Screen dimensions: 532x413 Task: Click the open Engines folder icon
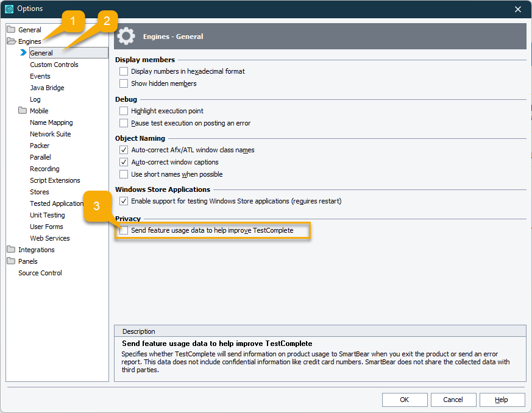[11, 41]
